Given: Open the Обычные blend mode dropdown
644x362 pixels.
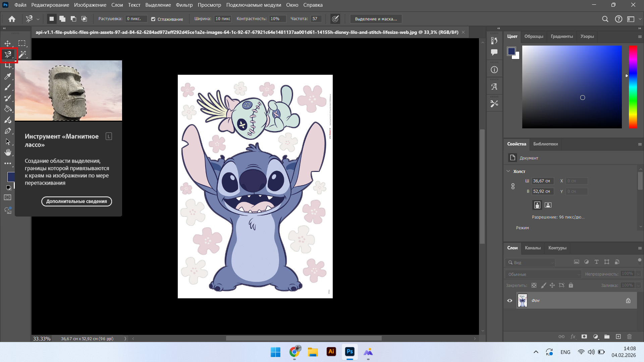Looking at the screenshot, I should coord(543,274).
